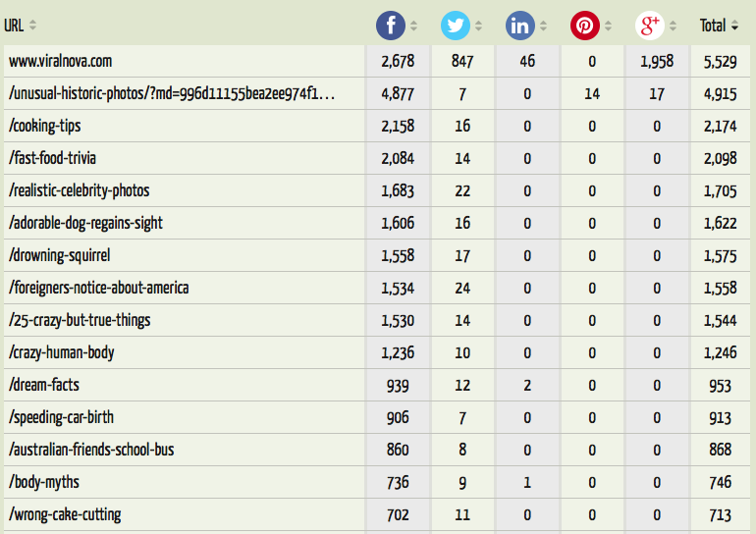
Task: Click the /wrong-cake-cutting URL entry
Action: pos(65,514)
